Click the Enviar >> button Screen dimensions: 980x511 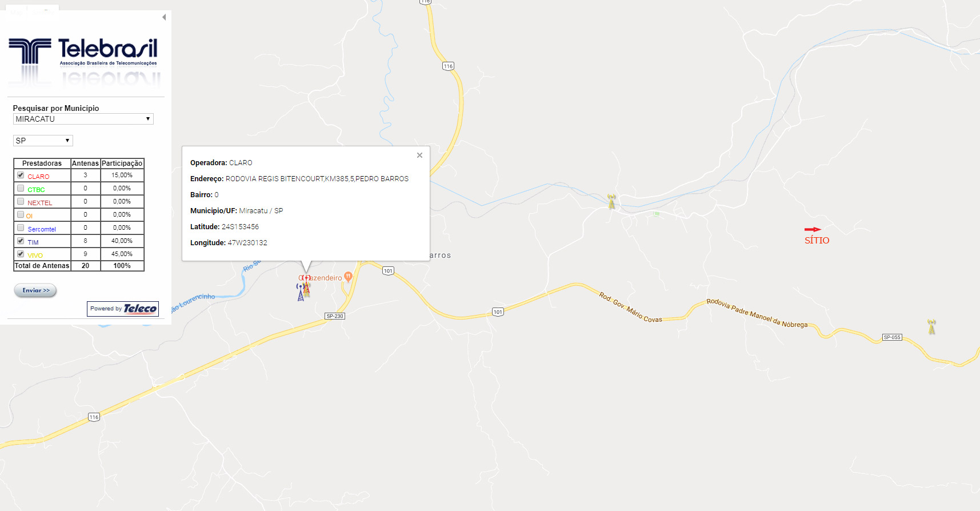pyautogui.click(x=35, y=290)
